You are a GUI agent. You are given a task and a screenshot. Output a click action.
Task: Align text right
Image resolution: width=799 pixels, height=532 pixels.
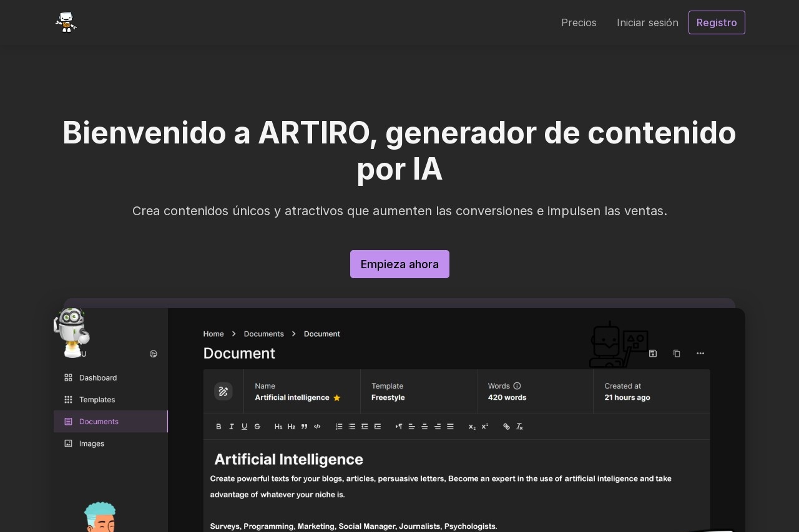tap(438, 427)
